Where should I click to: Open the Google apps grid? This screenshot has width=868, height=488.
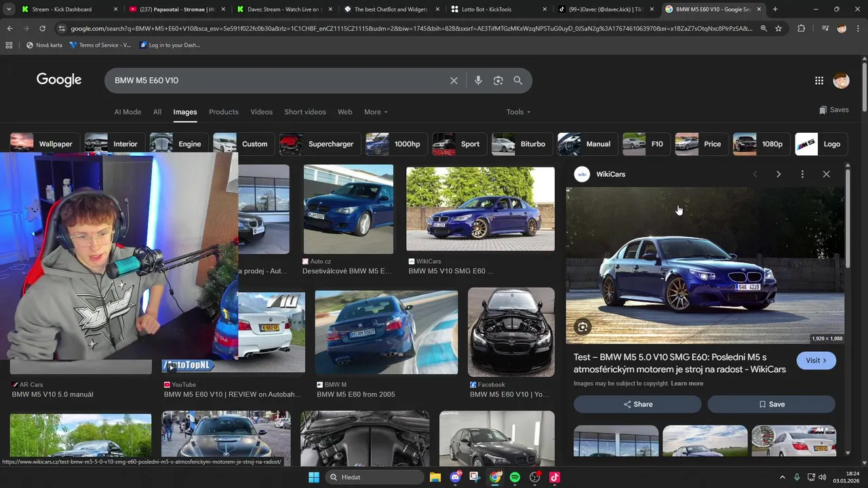pos(819,81)
